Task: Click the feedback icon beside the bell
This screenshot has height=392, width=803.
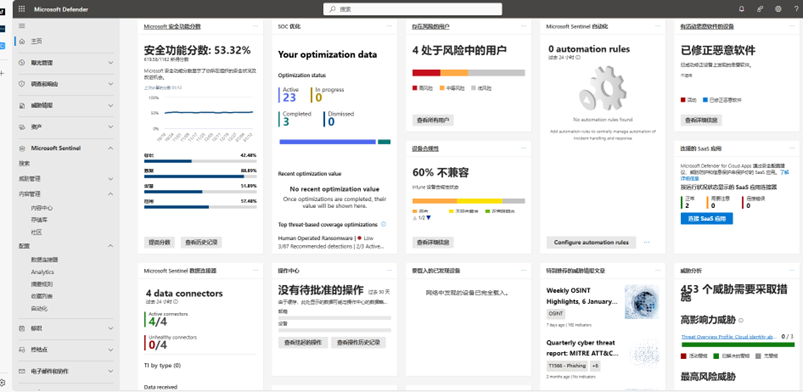Action: [x=760, y=9]
